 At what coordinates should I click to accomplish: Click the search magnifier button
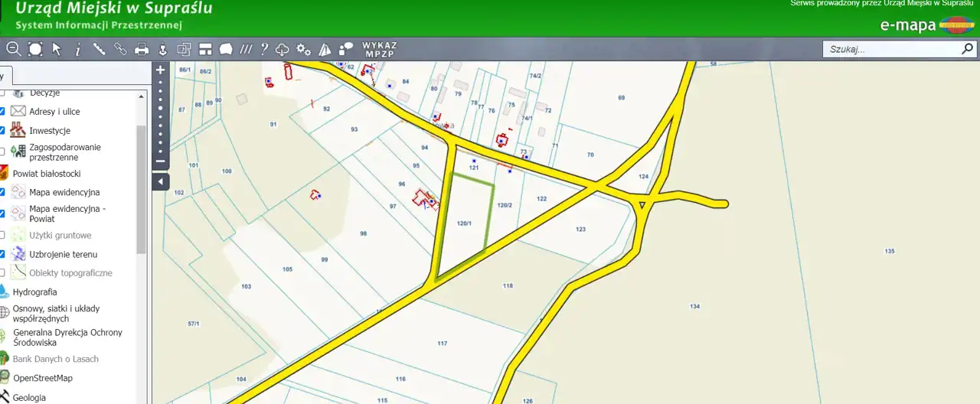968,49
